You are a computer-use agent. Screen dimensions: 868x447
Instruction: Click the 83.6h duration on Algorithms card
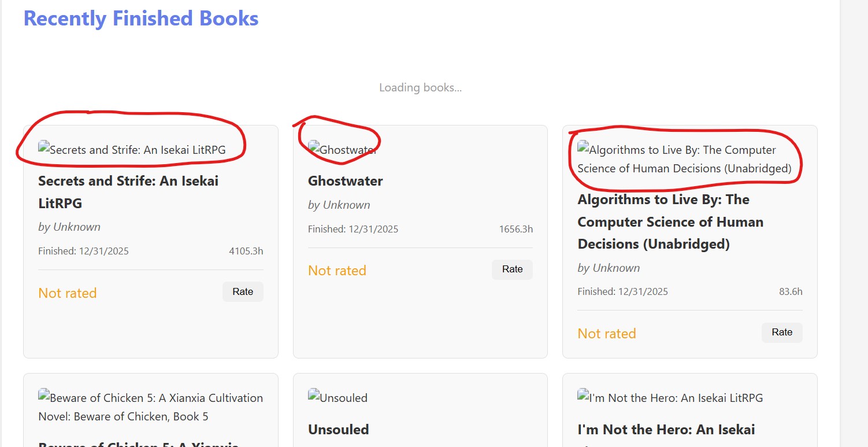coord(790,291)
